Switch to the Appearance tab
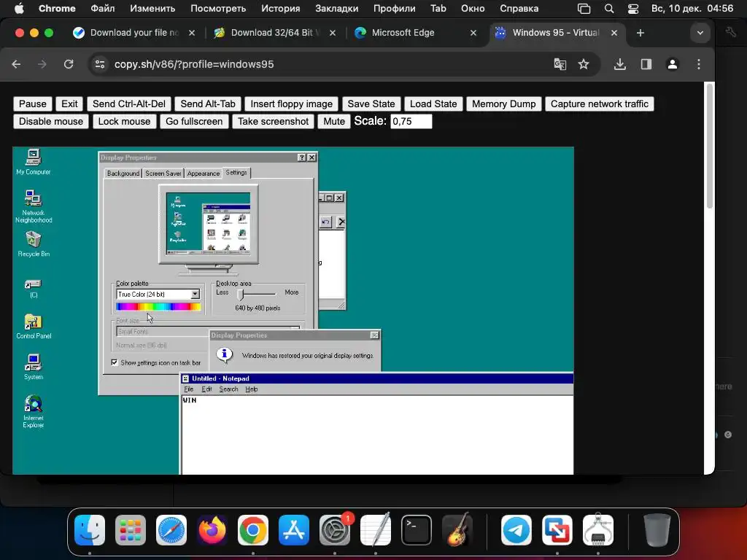This screenshot has height=560, width=747. [204, 174]
